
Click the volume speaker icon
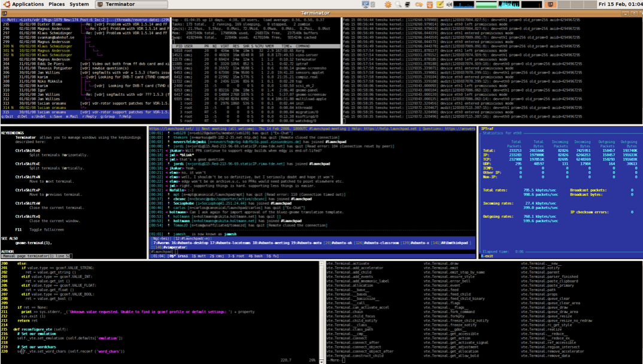click(x=449, y=5)
